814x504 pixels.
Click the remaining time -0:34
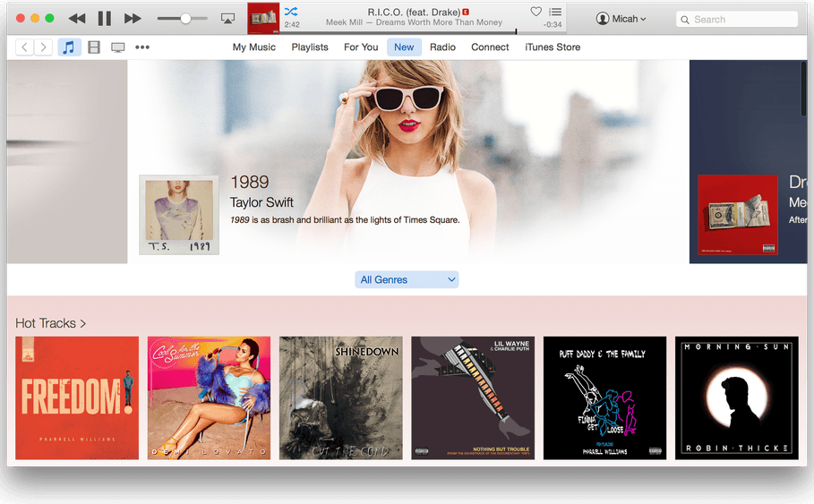pyautogui.click(x=553, y=24)
